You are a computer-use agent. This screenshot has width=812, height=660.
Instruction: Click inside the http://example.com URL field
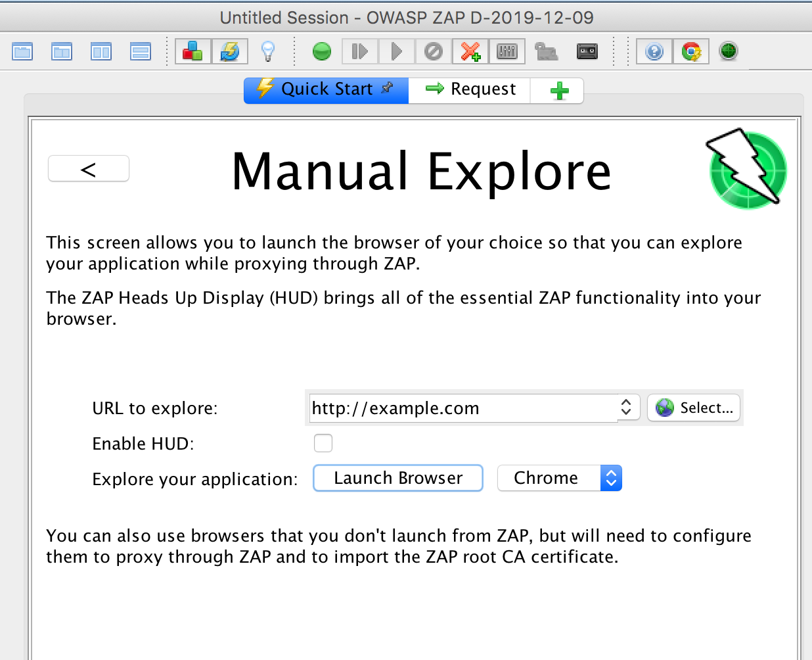(x=460, y=408)
